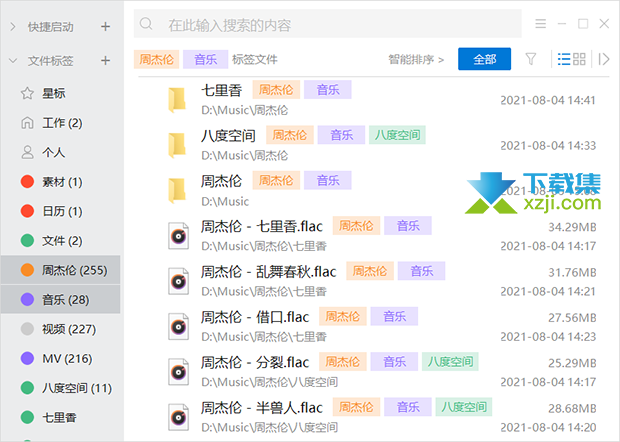Click 周杰伦 tag on 借口.flac row

coord(343,316)
